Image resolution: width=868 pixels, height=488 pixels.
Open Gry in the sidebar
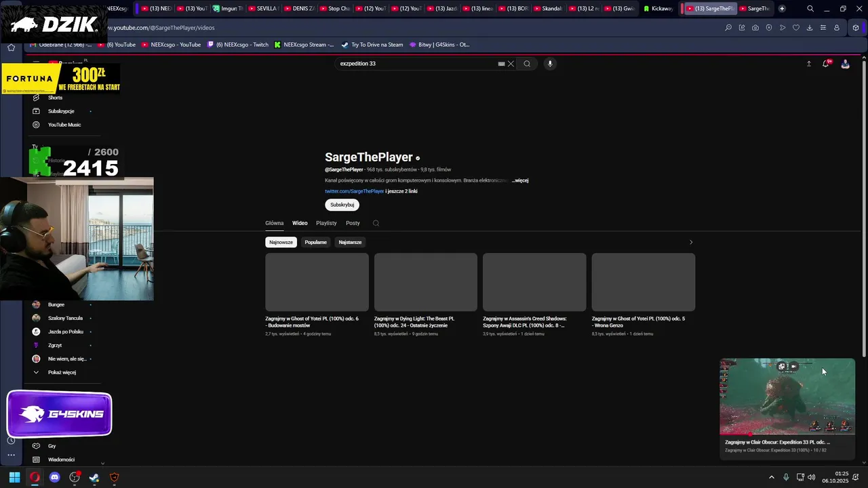[52, 446]
